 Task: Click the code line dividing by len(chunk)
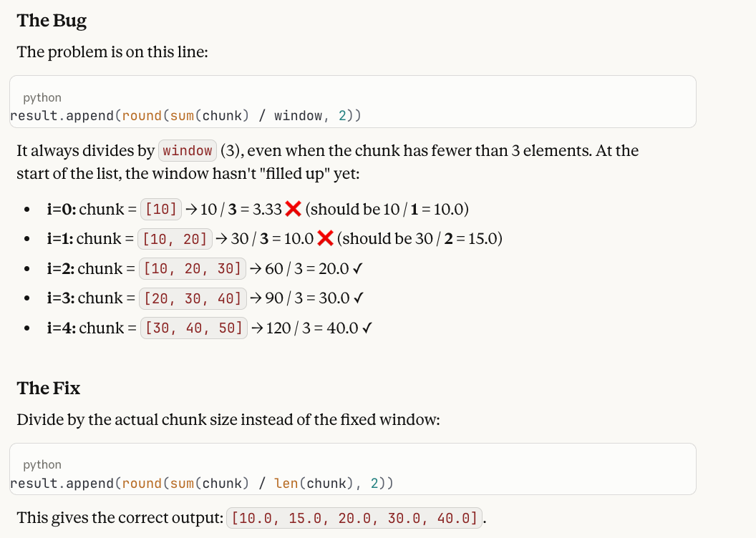tap(201, 484)
